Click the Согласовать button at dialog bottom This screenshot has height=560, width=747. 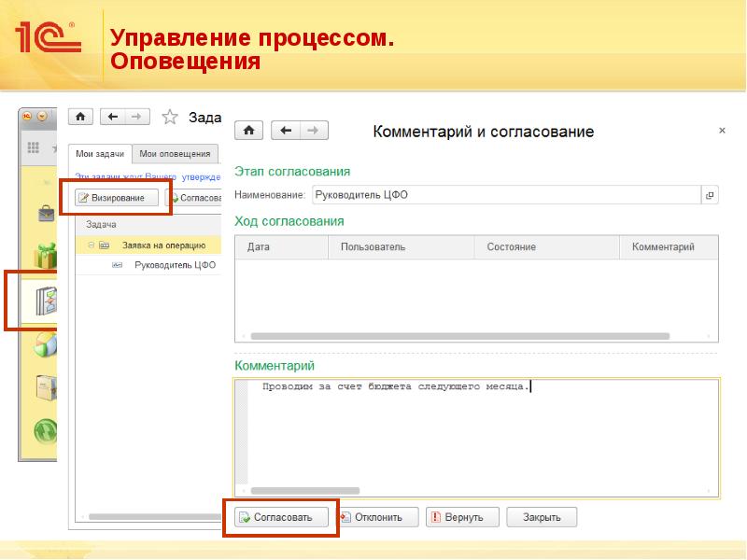tap(280, 517)
